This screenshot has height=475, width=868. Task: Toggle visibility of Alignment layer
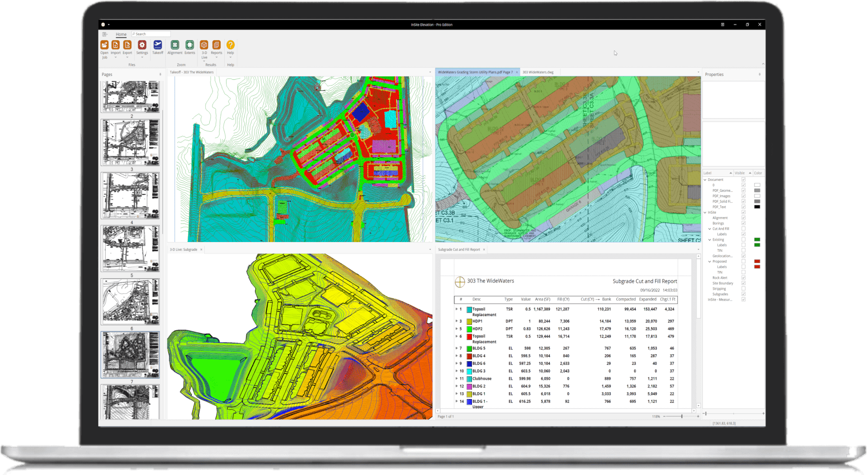pyautogui.click(x=743, y=218)
